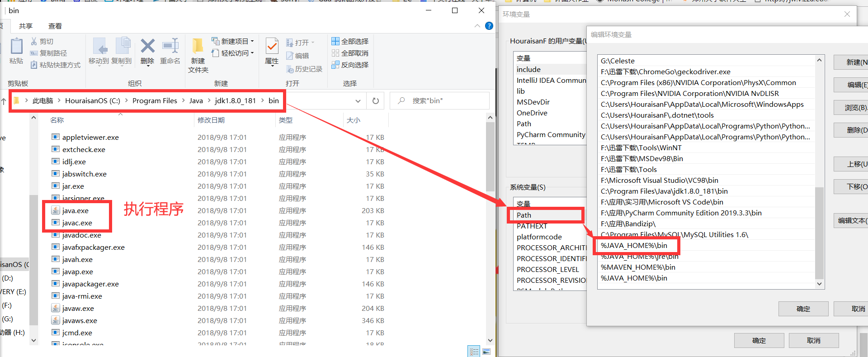Viewport: 868px width, 357px height.
Task: Refresh the bin folder address bar
Action: click(376, 101)
